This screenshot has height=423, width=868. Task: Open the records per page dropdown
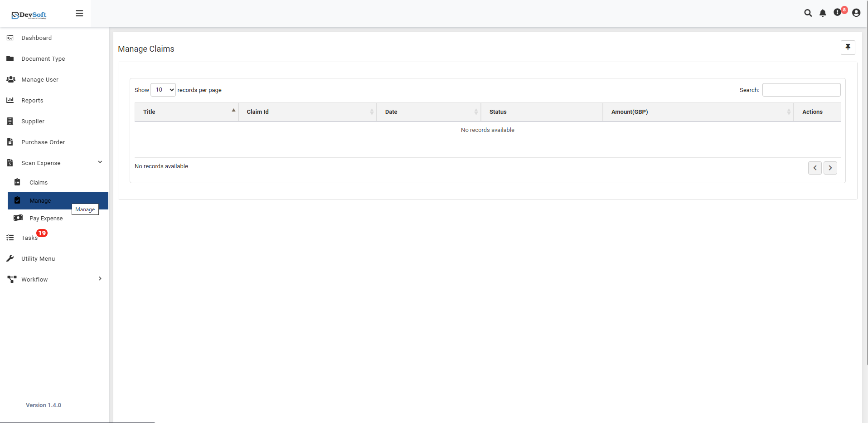click(162, 90)
